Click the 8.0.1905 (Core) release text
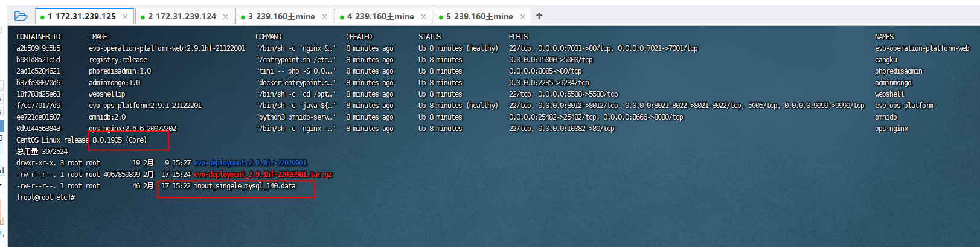The height and width of the screenshot is (247, 980). click(119, 140)
